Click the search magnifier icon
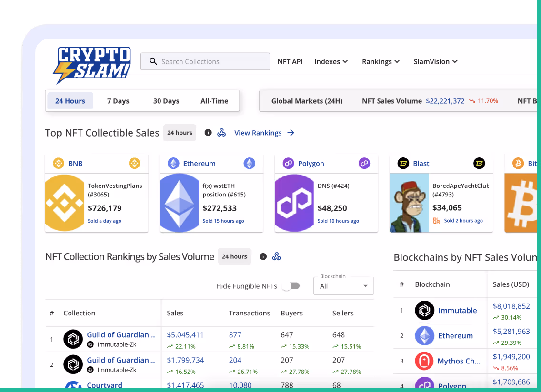Screen dimensions: 541x392 [153, 61]
